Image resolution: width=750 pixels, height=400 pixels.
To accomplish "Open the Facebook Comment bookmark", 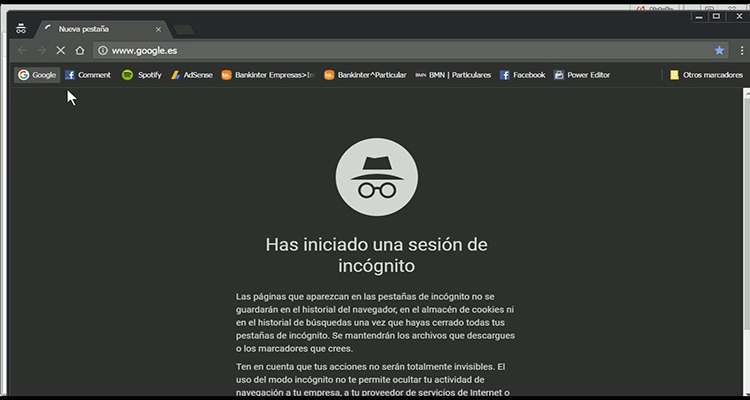I will [88, 75].
